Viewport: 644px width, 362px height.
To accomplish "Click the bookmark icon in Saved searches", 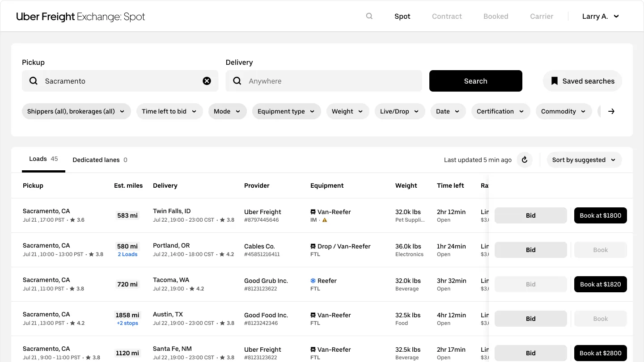I will click(x=555, y=81).
